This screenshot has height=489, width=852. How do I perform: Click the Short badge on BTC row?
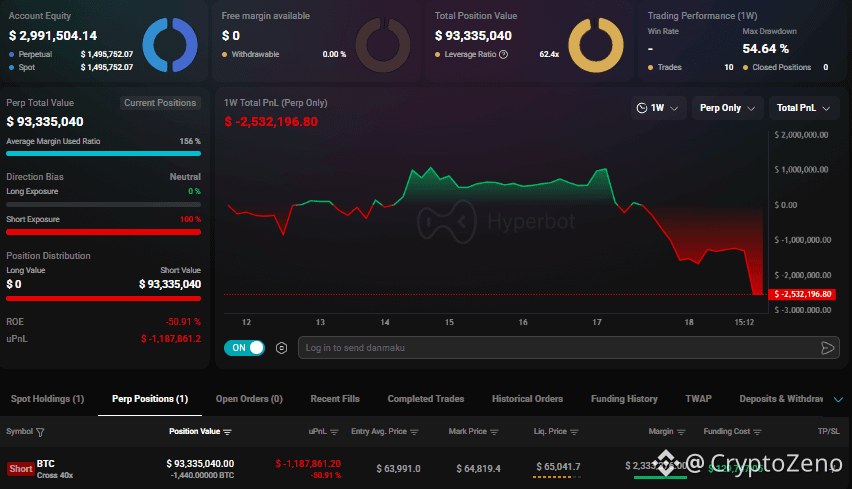tap(21, 469)
